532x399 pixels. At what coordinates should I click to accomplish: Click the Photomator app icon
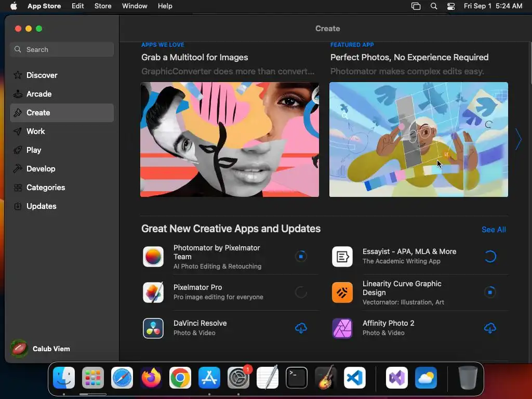[x=153, y=257]
